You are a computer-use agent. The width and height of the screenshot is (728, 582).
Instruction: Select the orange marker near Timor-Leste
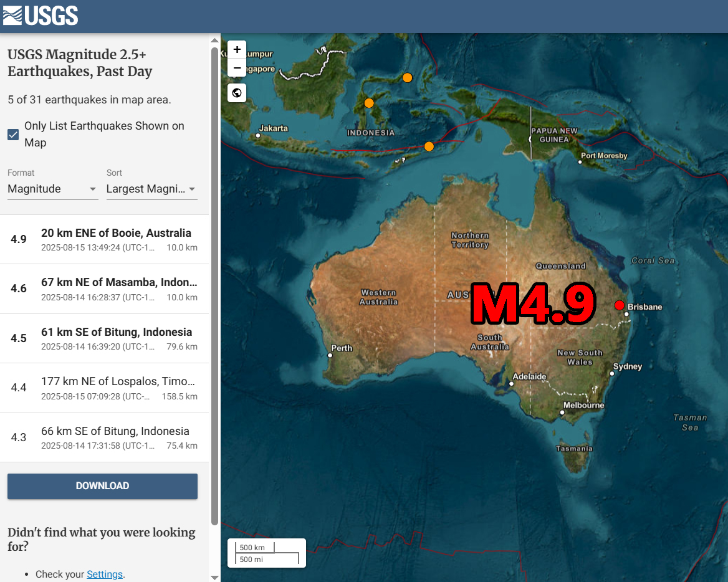[x=429, y=146]
